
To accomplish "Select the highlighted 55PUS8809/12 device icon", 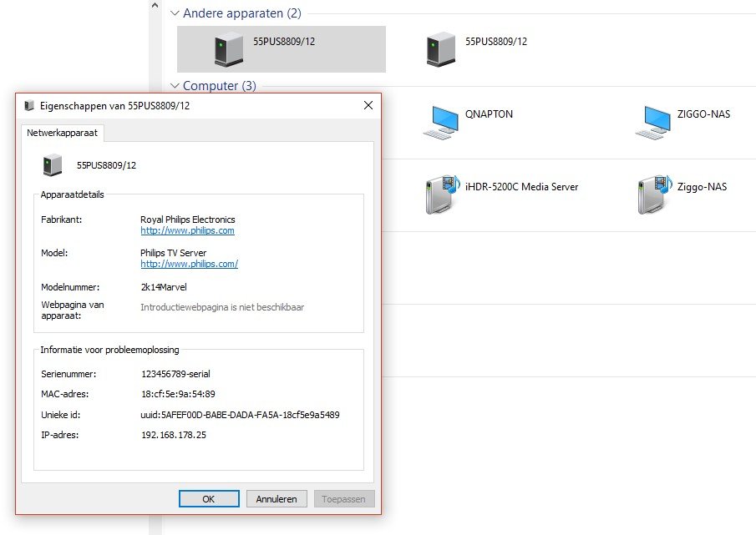I will [x=229, y=48].
